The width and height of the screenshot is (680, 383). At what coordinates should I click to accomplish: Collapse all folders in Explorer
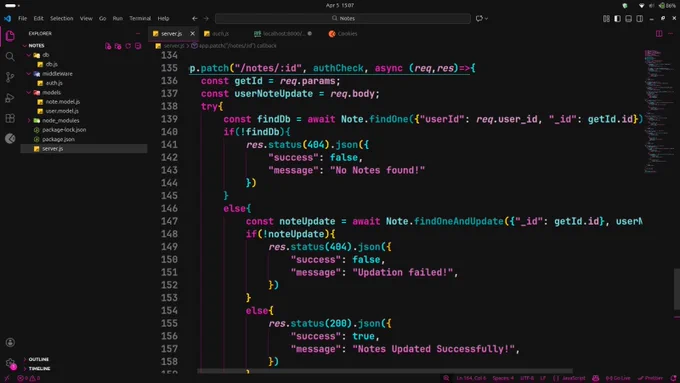(138, 46)
